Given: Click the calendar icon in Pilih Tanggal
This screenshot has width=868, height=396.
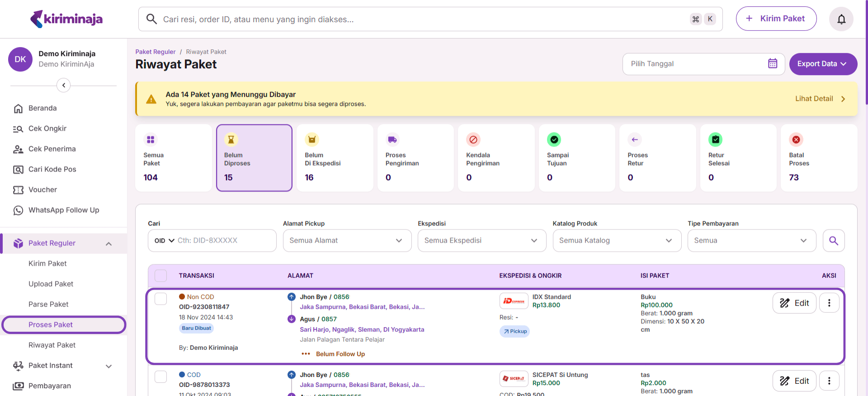Looking at the screenshot, I should click(x=772, y=64).
